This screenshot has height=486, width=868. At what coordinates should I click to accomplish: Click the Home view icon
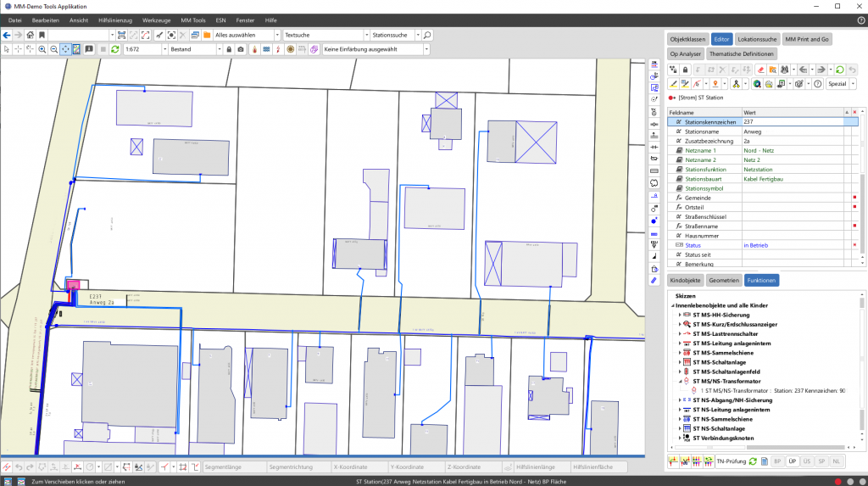tap(30, 35)
